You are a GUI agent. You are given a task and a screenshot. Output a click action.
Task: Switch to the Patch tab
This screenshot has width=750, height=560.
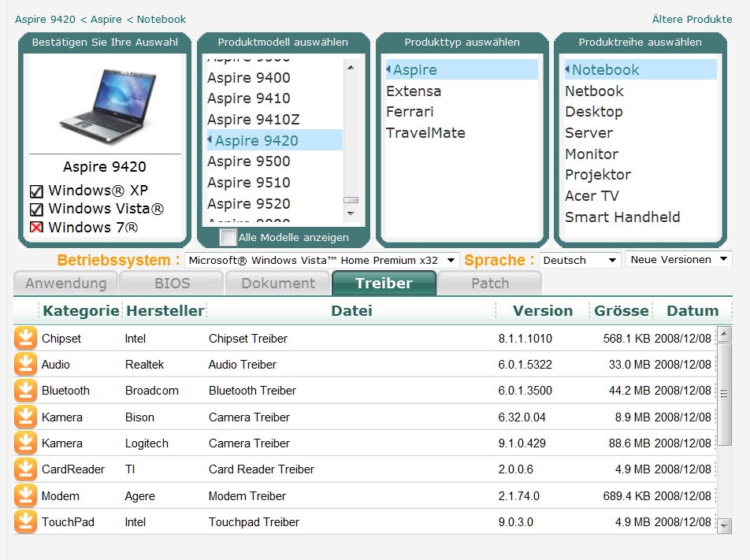click(x=490, y=283)
